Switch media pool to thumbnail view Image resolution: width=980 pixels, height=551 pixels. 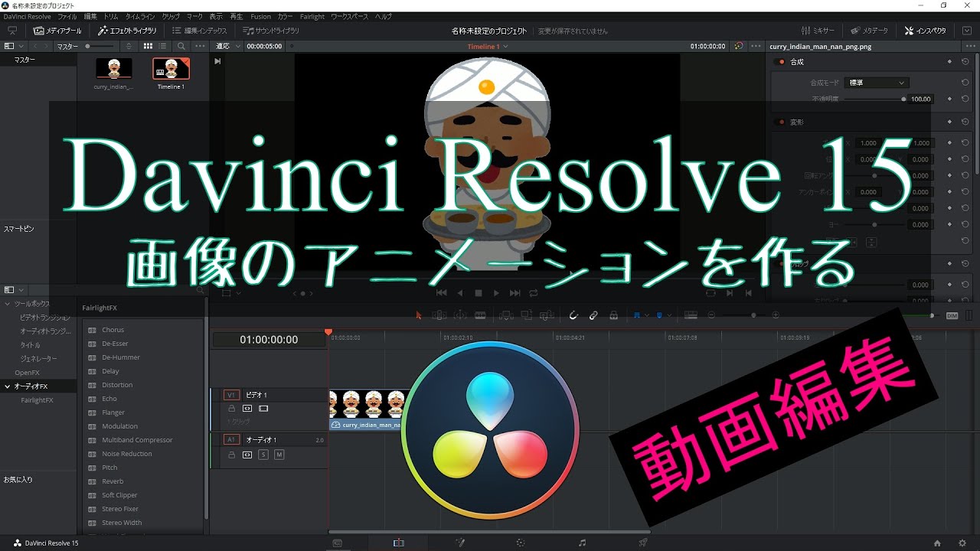coord(149,46)
